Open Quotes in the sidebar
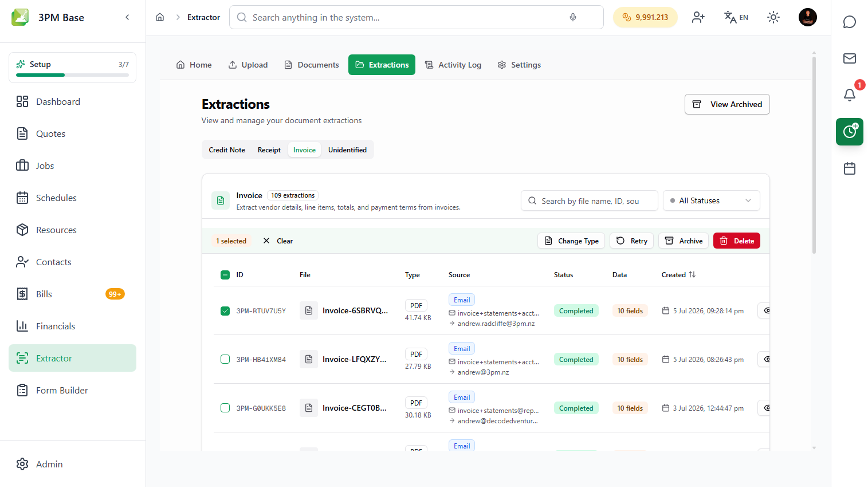Viewport: 868px width, 488px height. point(72,133)
